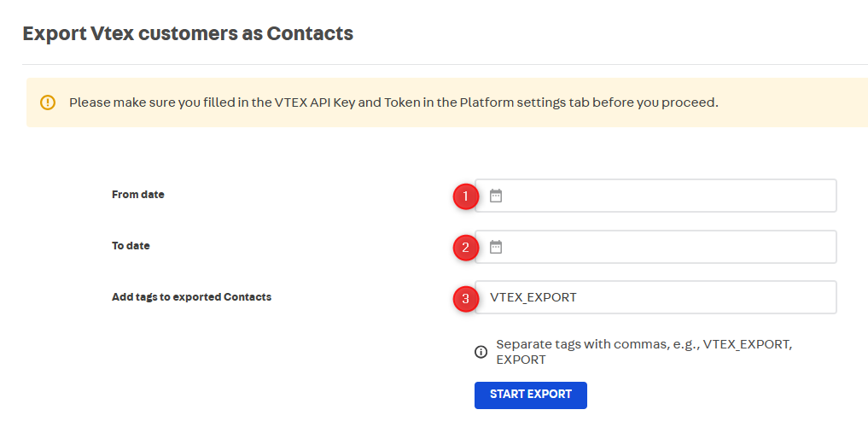Start the export with START EXPORT
The height and width of the screenshot is (439, 868).
(530, 395)
